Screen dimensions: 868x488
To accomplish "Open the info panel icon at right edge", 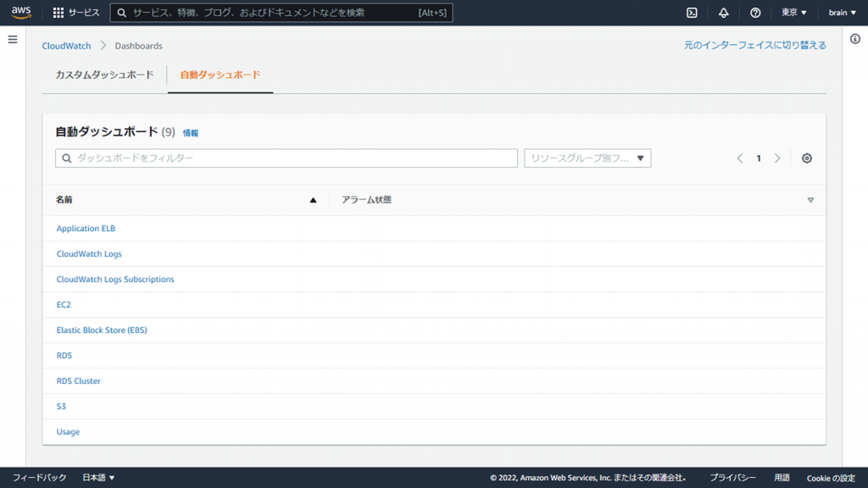I will 855,39.
